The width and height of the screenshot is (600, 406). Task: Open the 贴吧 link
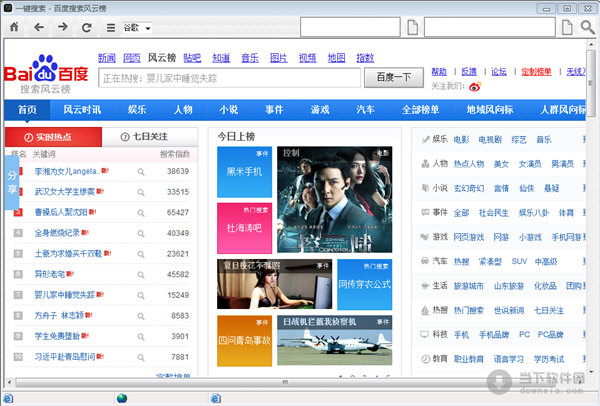point(192,58)
